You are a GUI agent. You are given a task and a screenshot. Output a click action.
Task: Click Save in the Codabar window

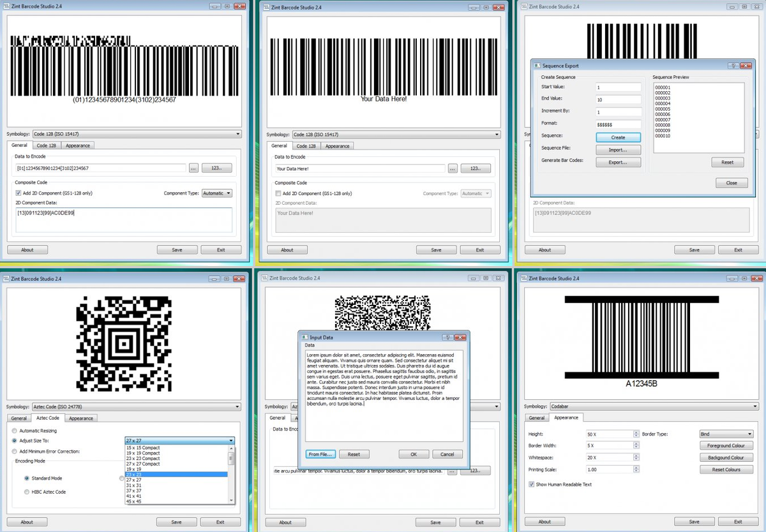(693, 521)
